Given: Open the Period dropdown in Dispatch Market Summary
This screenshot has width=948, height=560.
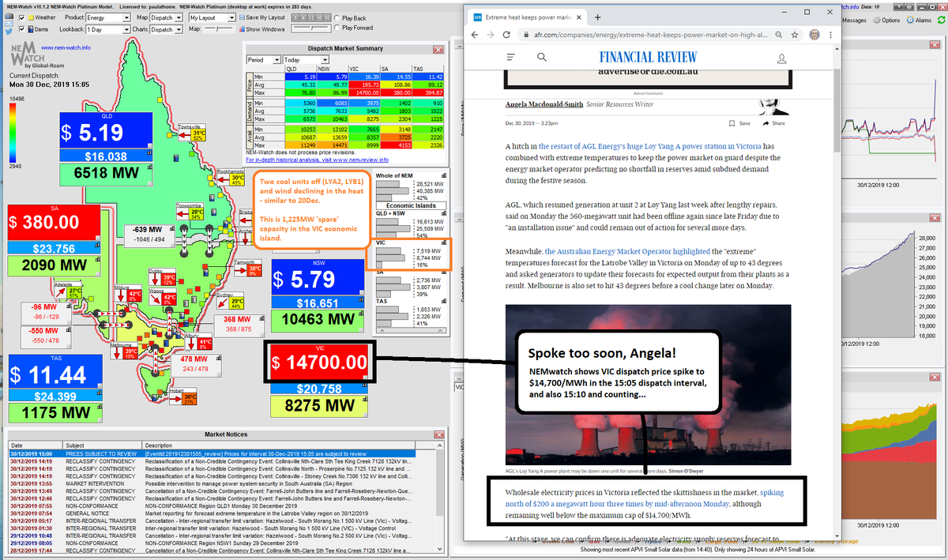Looking at the screenshot, I should 264,59.
